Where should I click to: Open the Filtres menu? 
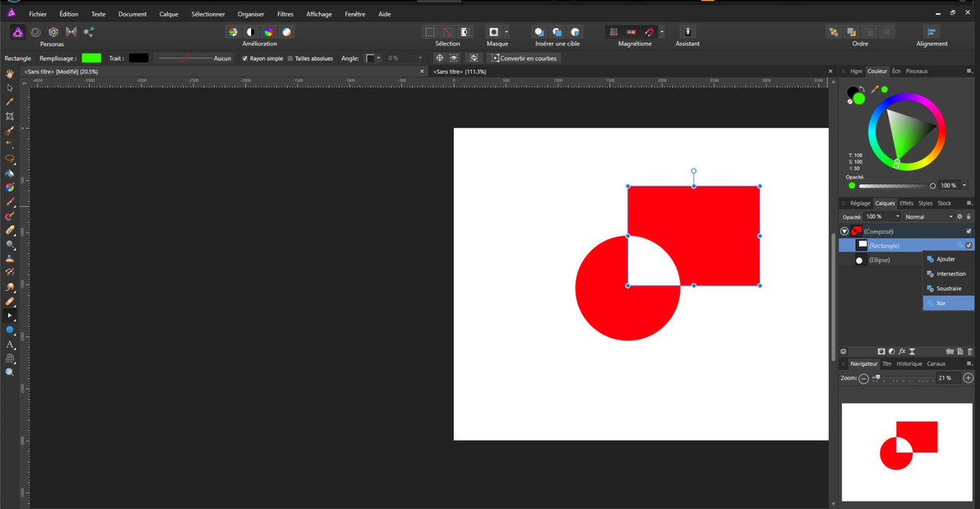[285, 14]
